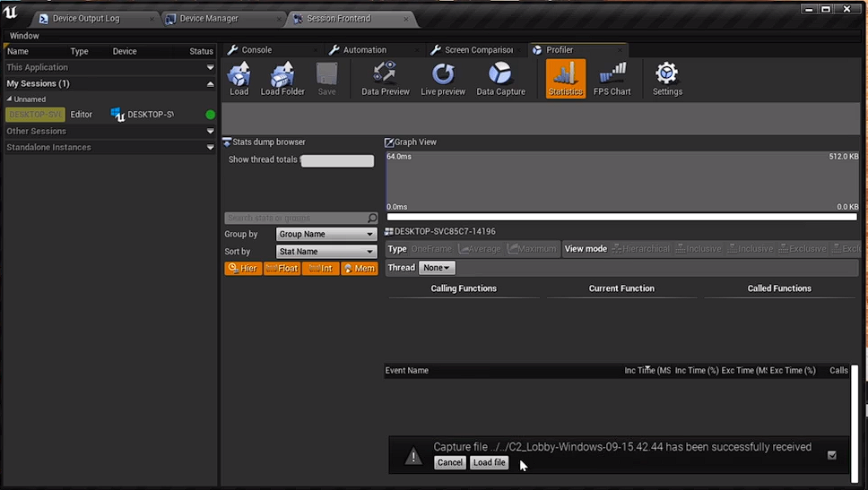Select the Session Frontend tab

pos(351,18)
